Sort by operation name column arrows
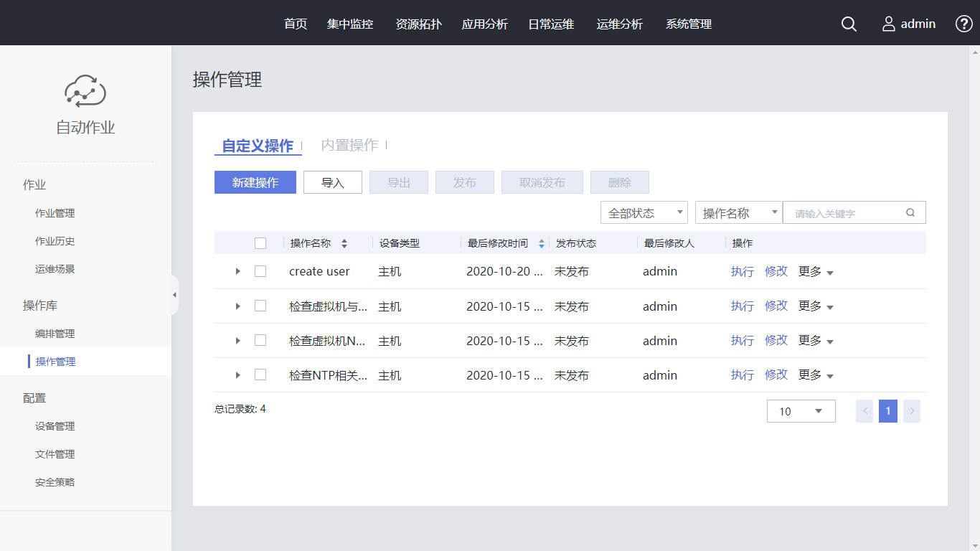This screenshot has width=980, height=551. click(x=344, y=243)
